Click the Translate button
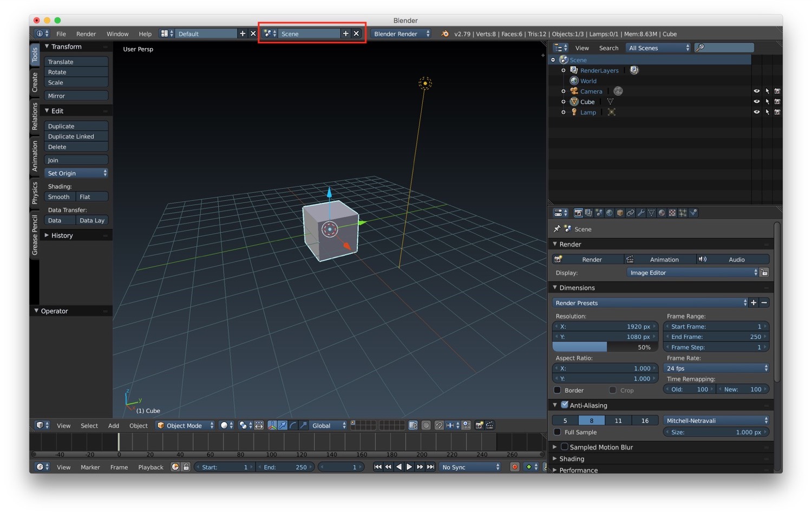 pyautogui.click(x=76, y=62)
